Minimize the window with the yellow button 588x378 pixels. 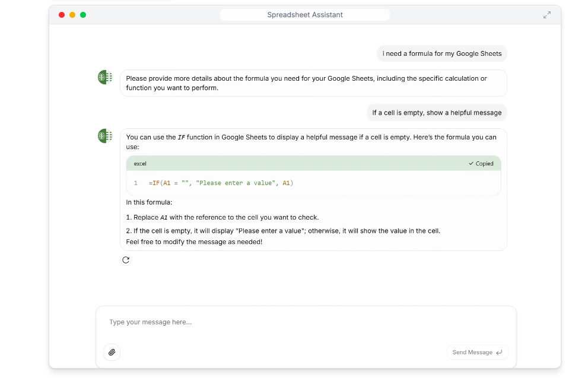click(x=72, y=15)
